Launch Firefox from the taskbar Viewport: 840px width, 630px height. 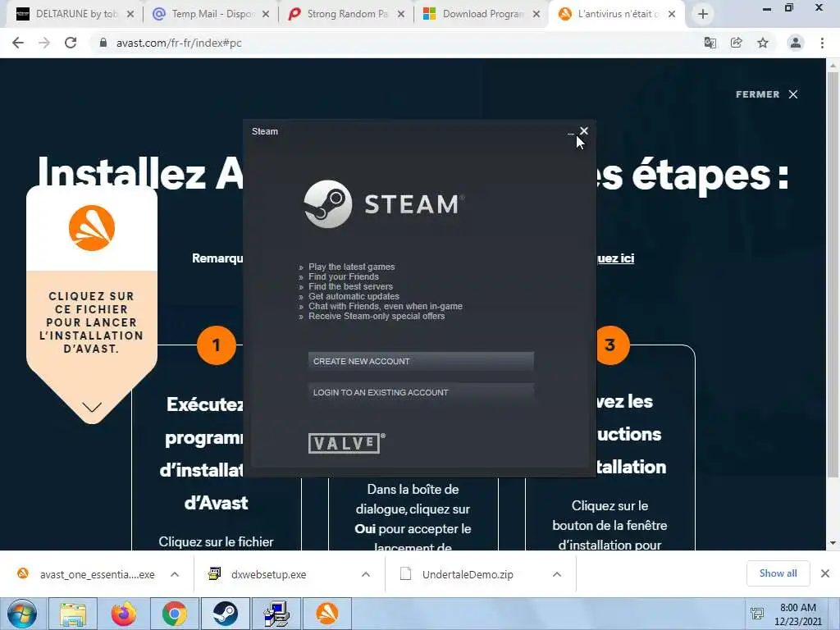124,614
